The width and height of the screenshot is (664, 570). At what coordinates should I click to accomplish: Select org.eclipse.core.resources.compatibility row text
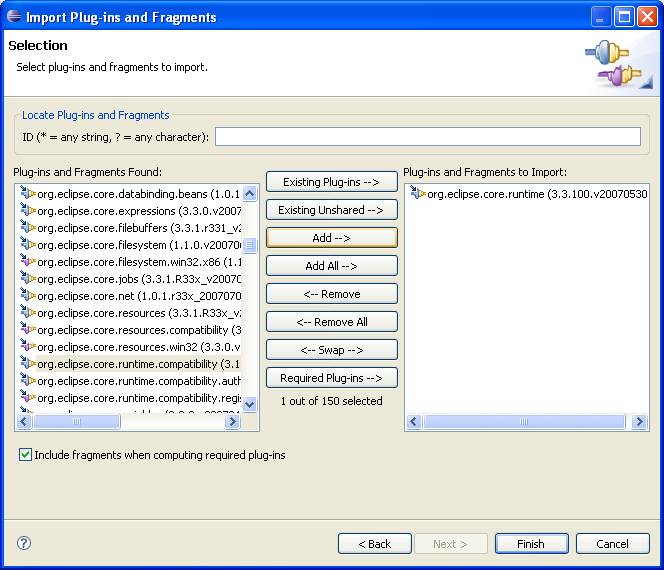tap(139, 329)
